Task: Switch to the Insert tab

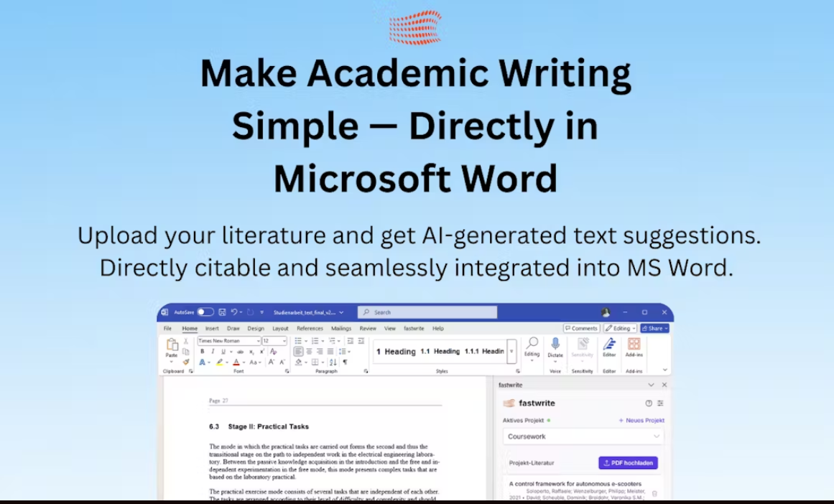Action: (212, 329)
